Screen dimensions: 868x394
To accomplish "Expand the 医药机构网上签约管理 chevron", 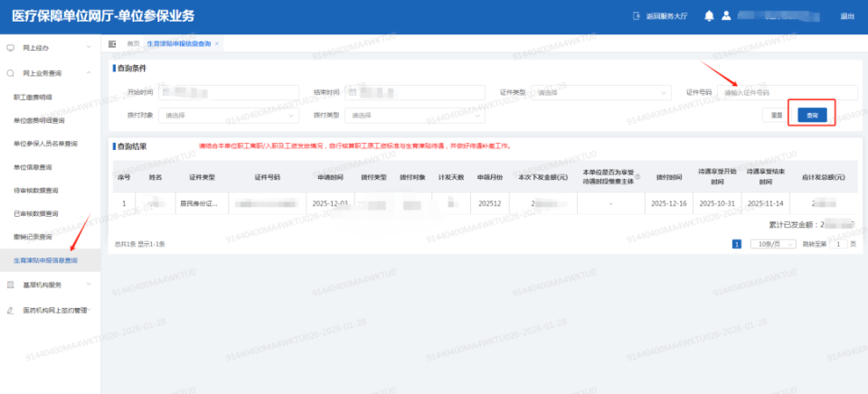I will [x=90, y=310].
